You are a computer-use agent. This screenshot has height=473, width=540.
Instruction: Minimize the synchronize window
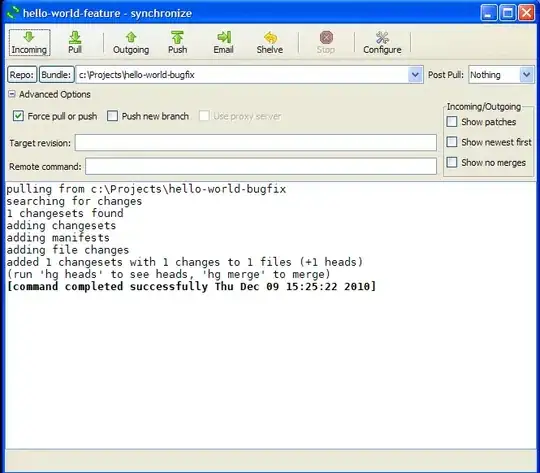coord(489,13)
